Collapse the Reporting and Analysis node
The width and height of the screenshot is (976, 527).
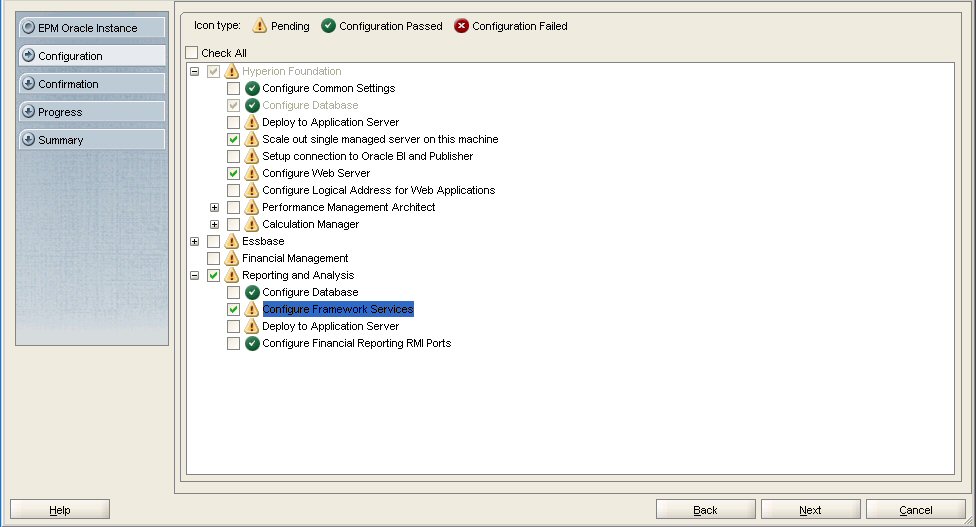click(x=194, y=275)
